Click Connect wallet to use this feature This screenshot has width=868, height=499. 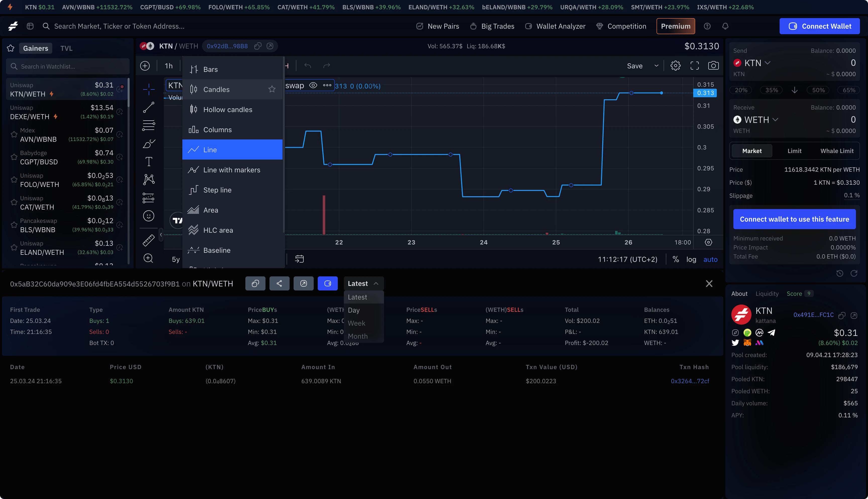794,219
